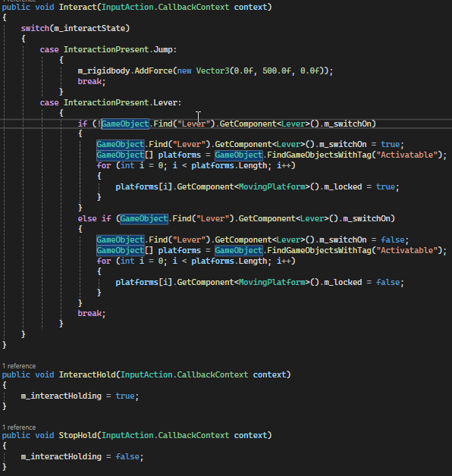Click the 'InteractHold' method name in its declaration
Screen dimensions: 452x476
(x=87, y=374)
